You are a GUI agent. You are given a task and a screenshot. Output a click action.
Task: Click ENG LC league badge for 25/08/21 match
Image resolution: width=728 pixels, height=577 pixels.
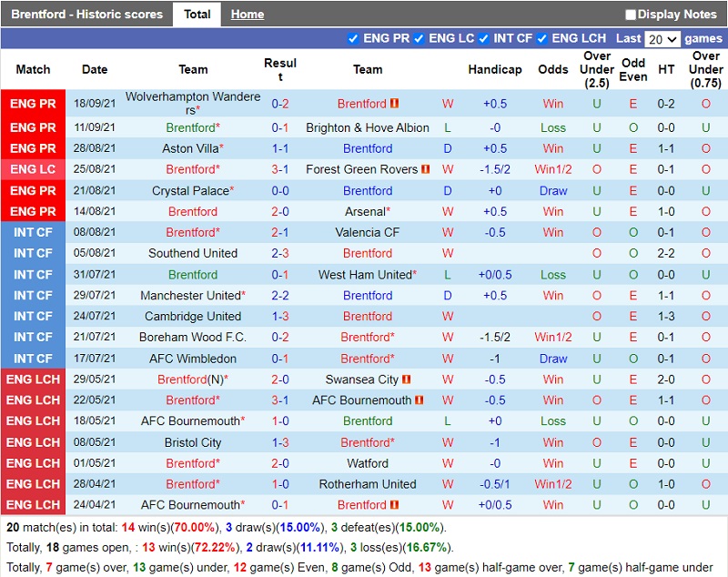coord(34,169)
